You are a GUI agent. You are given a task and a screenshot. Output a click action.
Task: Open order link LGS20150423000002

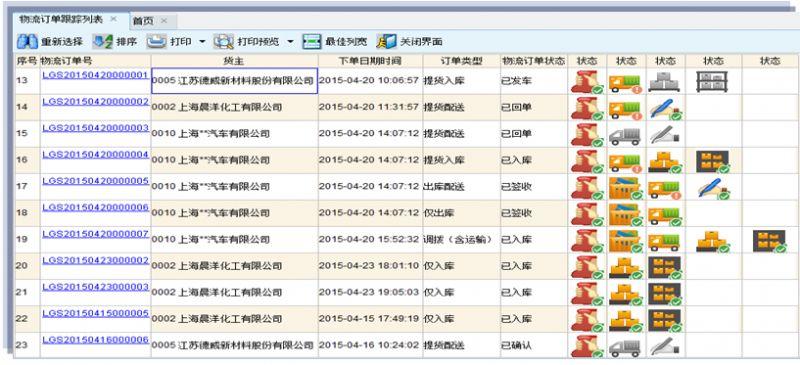coord(96,260)
